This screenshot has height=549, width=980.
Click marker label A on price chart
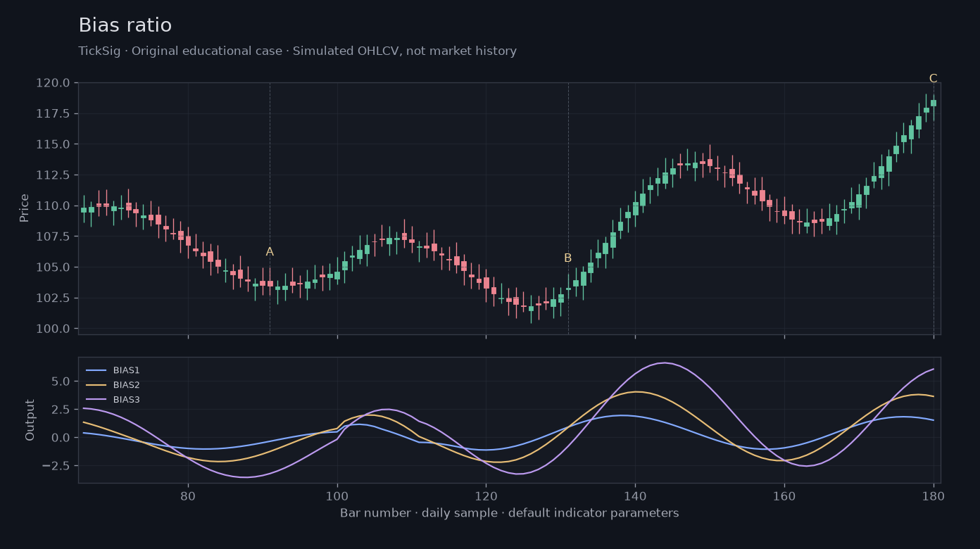pos(270,252)
